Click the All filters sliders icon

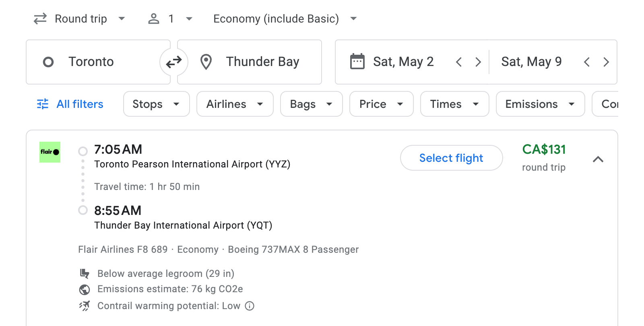coord(42,104)
